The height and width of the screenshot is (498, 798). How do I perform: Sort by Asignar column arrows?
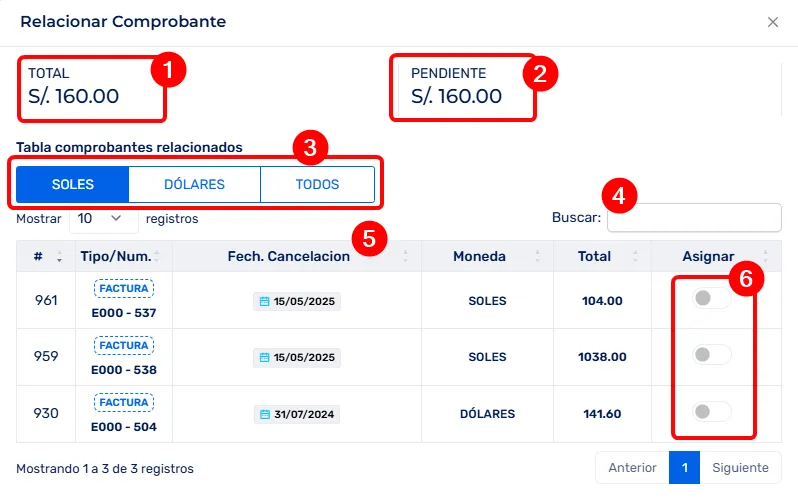[x=765, y=256]
